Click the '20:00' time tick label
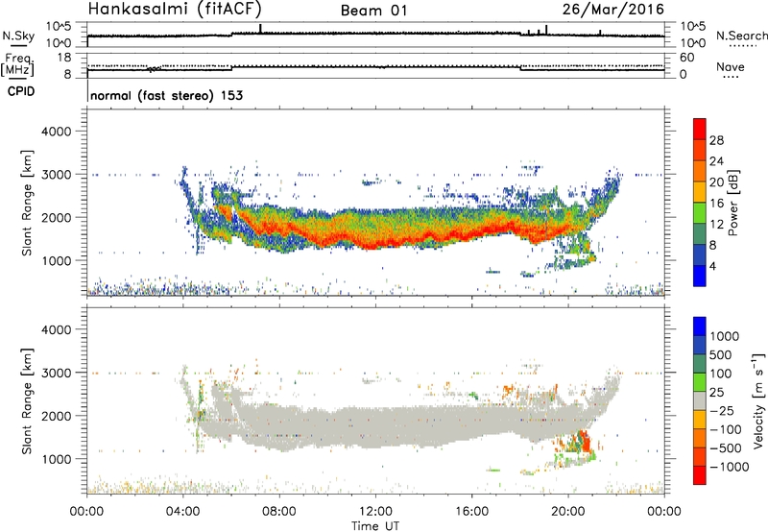 pos(567,512)
